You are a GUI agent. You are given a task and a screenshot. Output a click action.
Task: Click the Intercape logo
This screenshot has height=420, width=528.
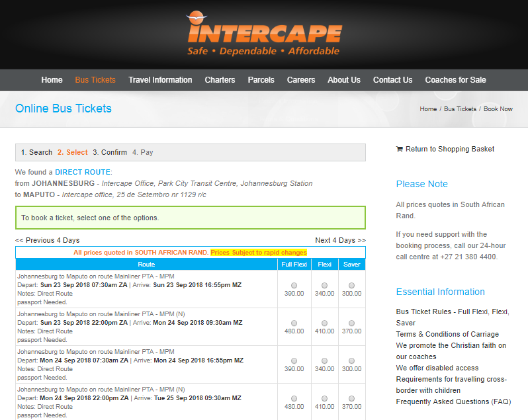(x=264, y=34)
